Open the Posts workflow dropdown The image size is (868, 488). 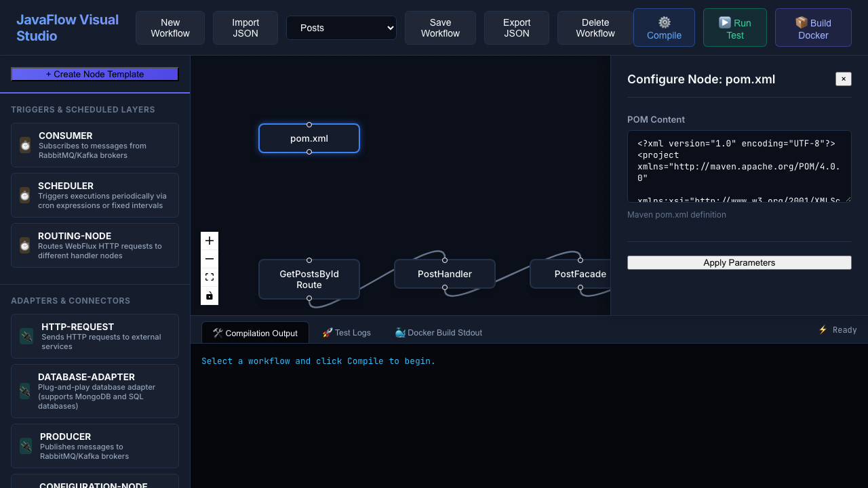pos(341,28)
